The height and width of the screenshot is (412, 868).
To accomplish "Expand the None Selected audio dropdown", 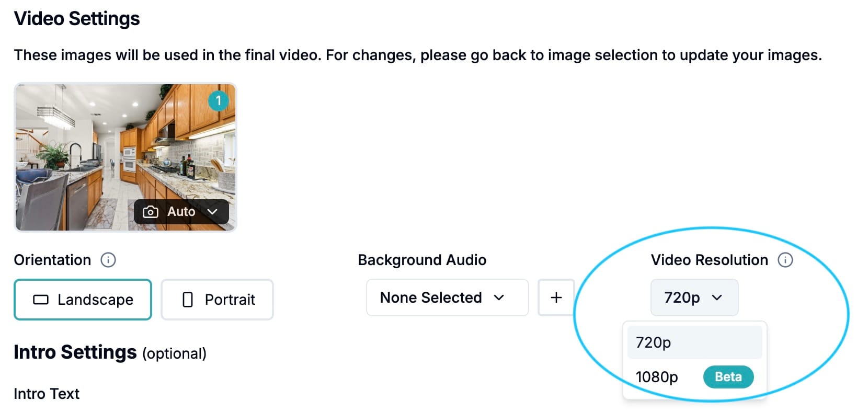I will [x=448, y=297].
